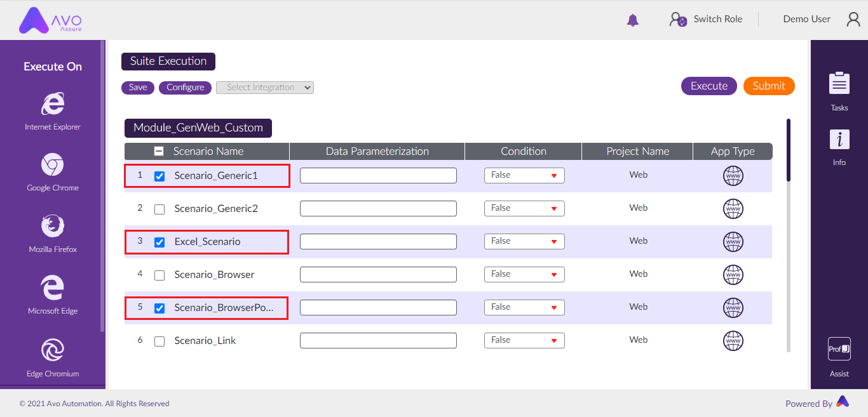Uncheck the Scenario_Generic1 checkbox

(159, 176)
